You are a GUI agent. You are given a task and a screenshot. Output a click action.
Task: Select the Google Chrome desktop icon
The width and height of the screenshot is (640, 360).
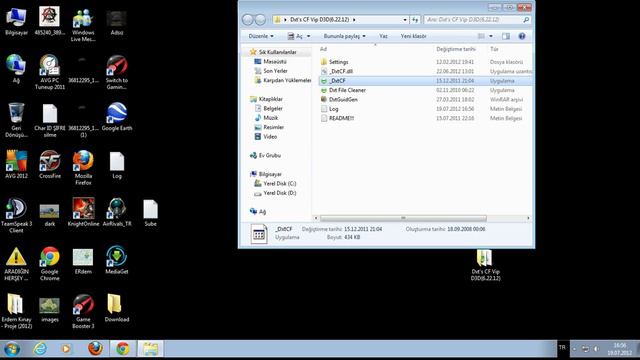[x=50, y=263]
